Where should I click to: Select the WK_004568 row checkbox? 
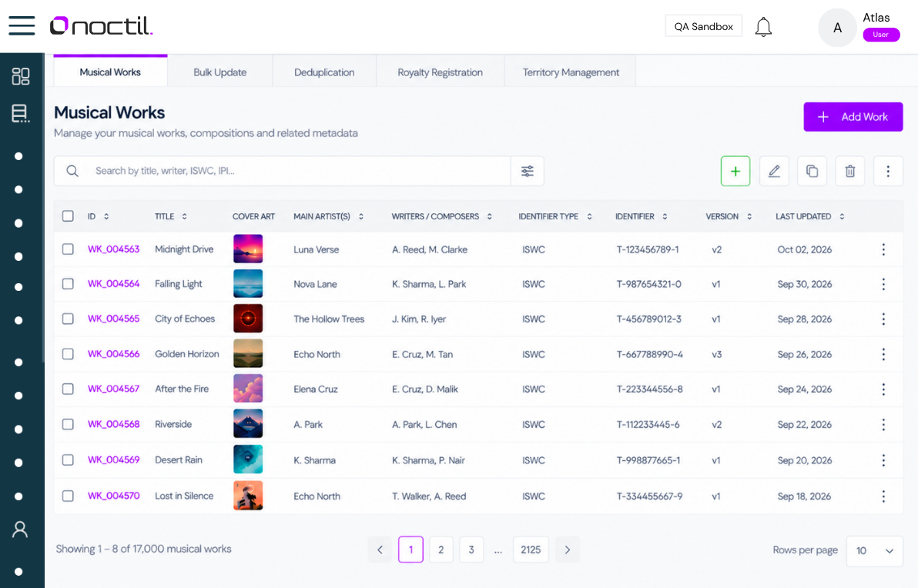[x=68, y=424]
